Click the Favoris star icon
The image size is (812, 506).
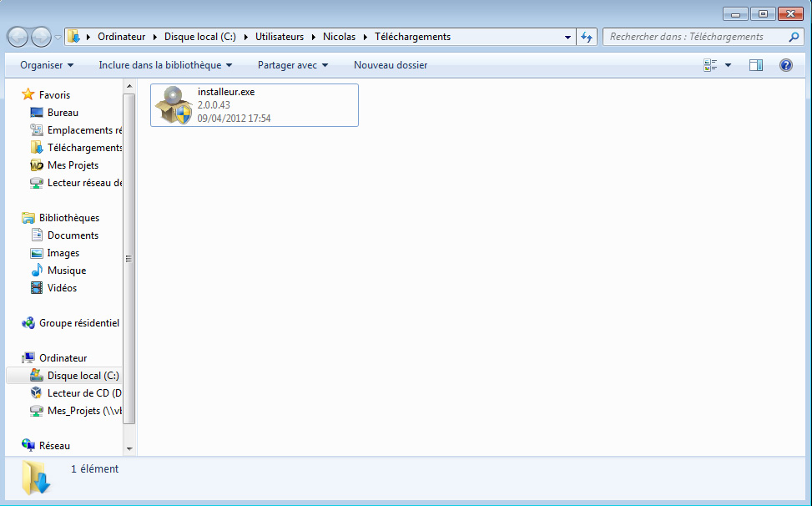pos(28,94)
